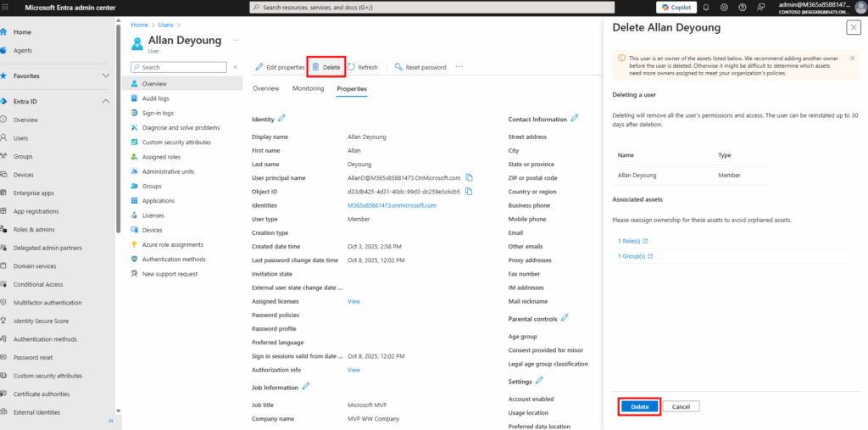Confirm deletion with the blue Delete button
The image size is (868, 430).
639,406
